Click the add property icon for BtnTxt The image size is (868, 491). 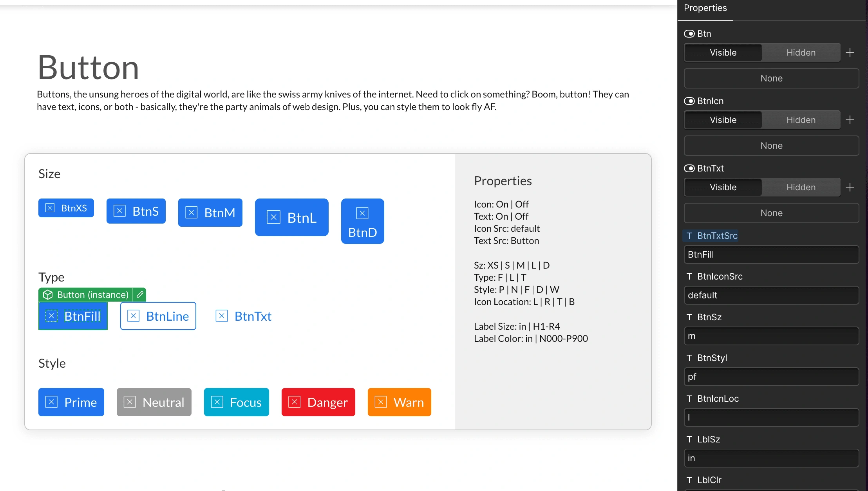tap(851, 186)
